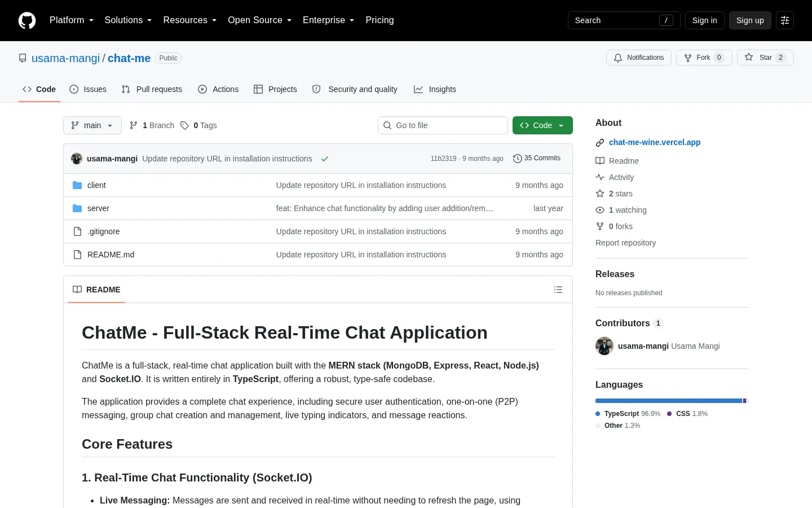Click the Go to file field
The image size is (812, 508).
coord(443,125)
